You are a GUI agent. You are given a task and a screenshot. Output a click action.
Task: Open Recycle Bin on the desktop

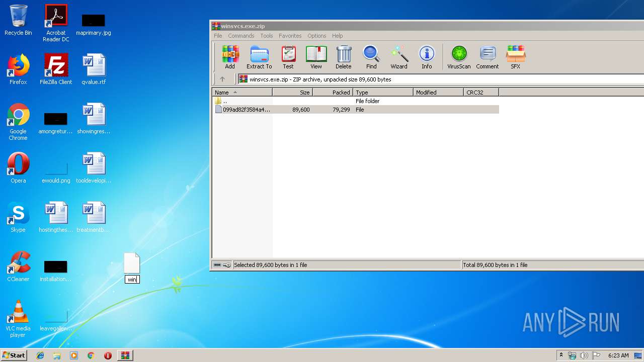(18, 20)
